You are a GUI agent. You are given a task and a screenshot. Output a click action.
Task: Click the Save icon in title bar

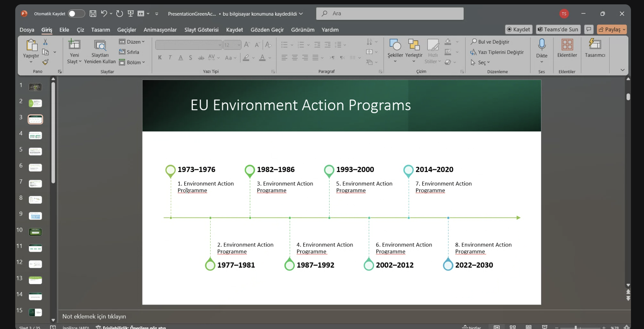pyautogui.click(x=93, y=14)
